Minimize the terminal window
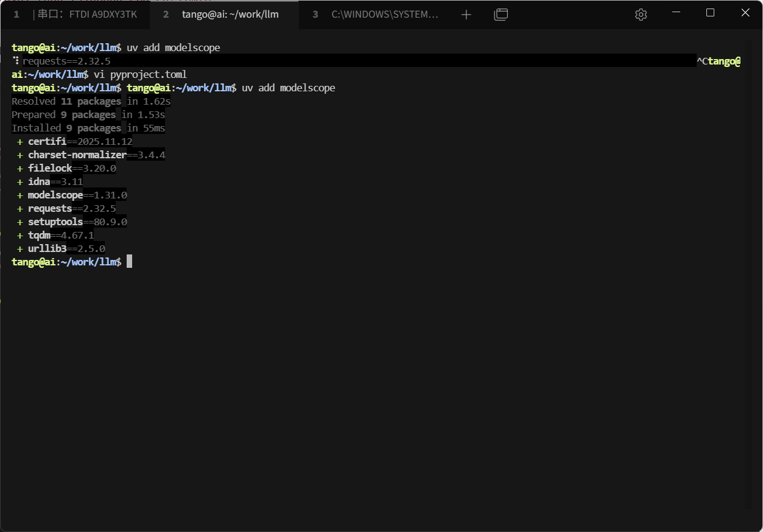763x532 pixels. click(x=676, y=13)
